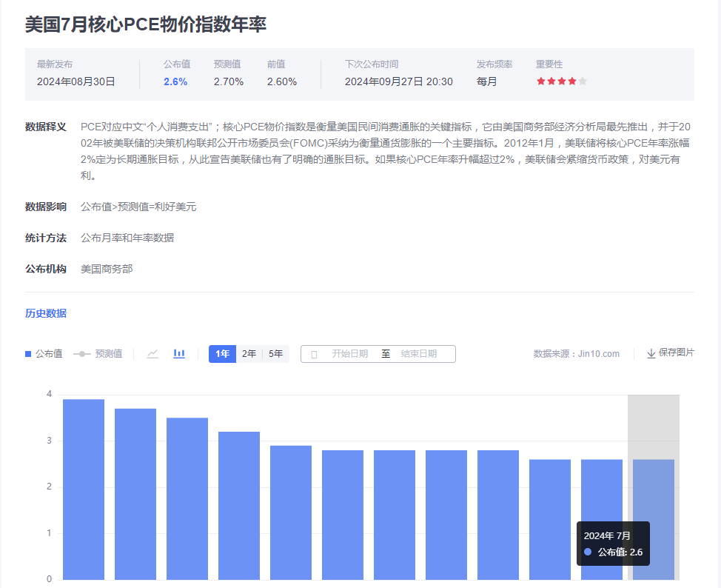The image size is (721, 588).
Task: Click the first importance star
Action: (541, 81)
